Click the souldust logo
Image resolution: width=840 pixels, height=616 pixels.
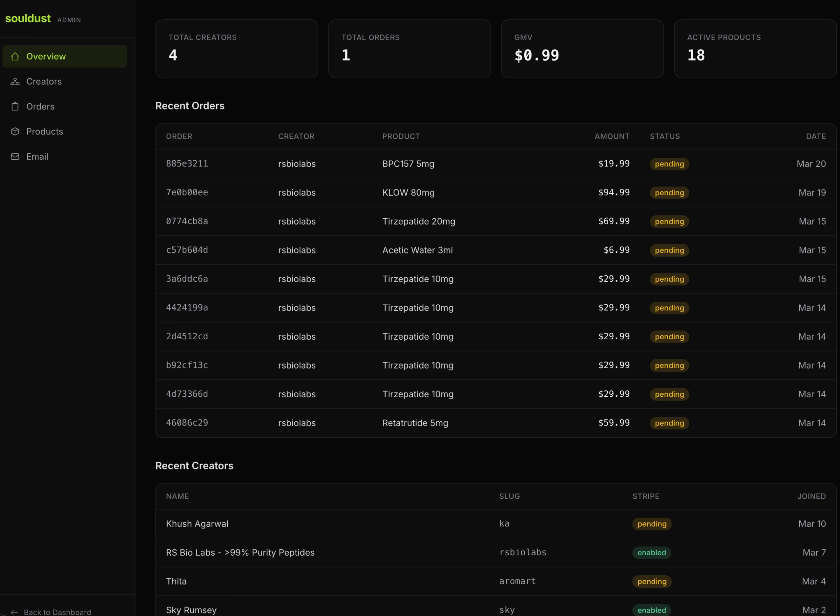point(28,18)
